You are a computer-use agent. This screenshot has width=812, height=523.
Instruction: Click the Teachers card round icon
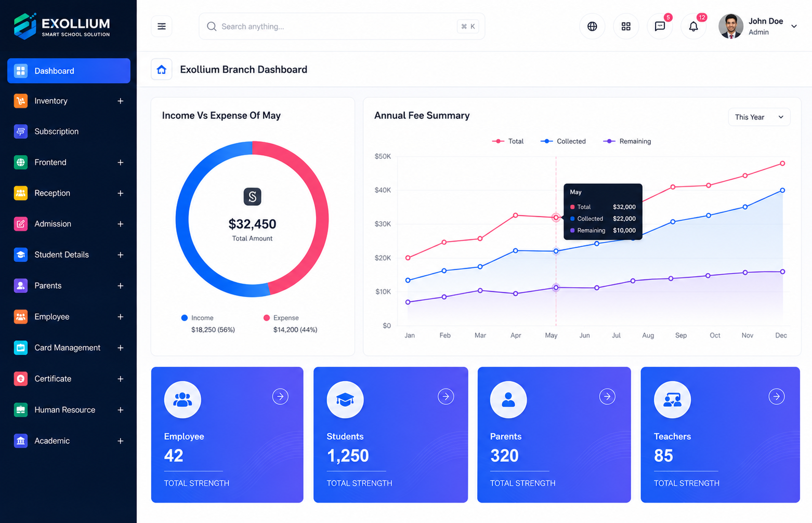[x=672, y=399]
